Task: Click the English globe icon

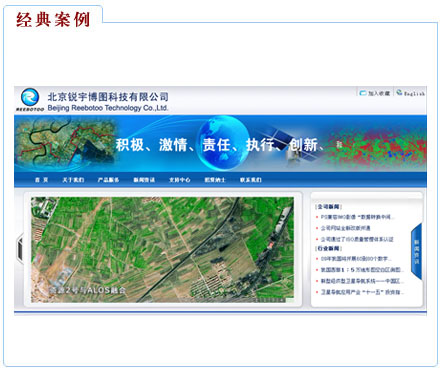Action: point(399,93)
